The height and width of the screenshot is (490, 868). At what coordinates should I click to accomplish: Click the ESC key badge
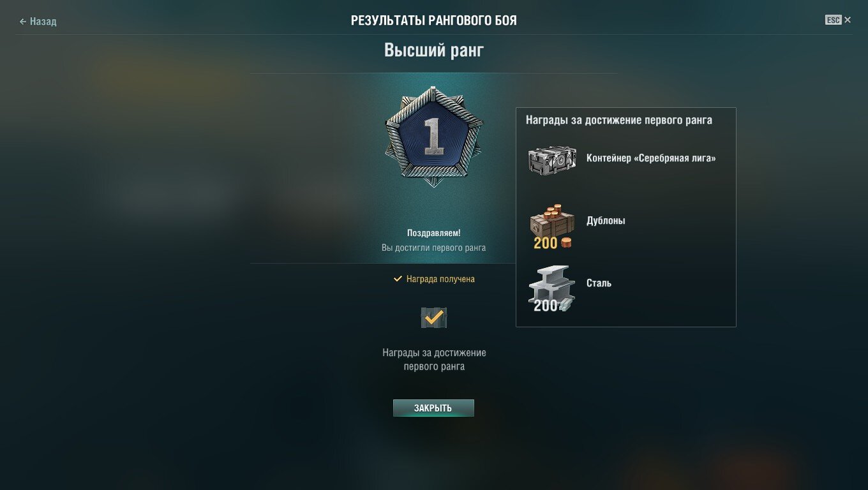[833, 20]
